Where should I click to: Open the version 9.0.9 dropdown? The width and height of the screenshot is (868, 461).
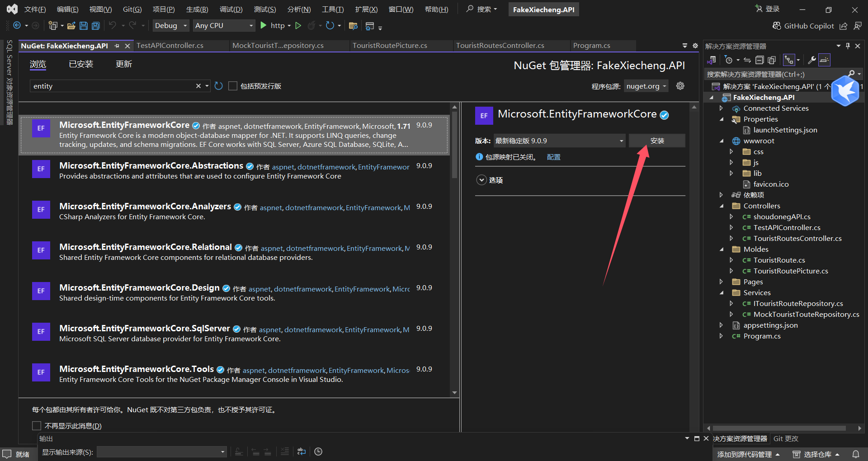[559, 141]
